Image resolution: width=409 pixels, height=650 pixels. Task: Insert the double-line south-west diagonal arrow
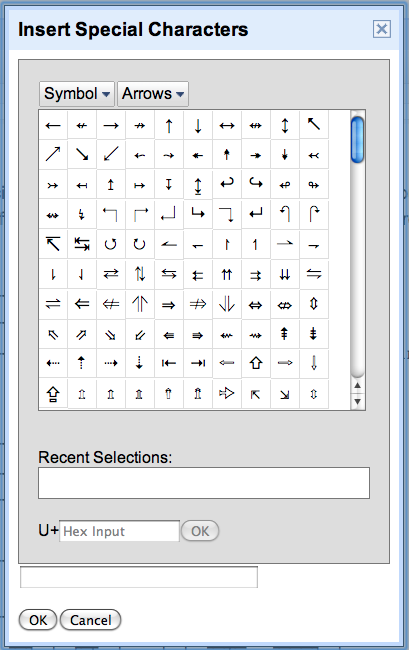[x=140, y=335]
